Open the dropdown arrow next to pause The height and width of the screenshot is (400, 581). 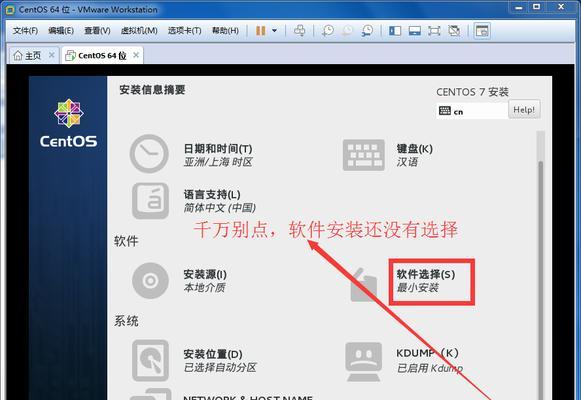click(x=275, y=30)
